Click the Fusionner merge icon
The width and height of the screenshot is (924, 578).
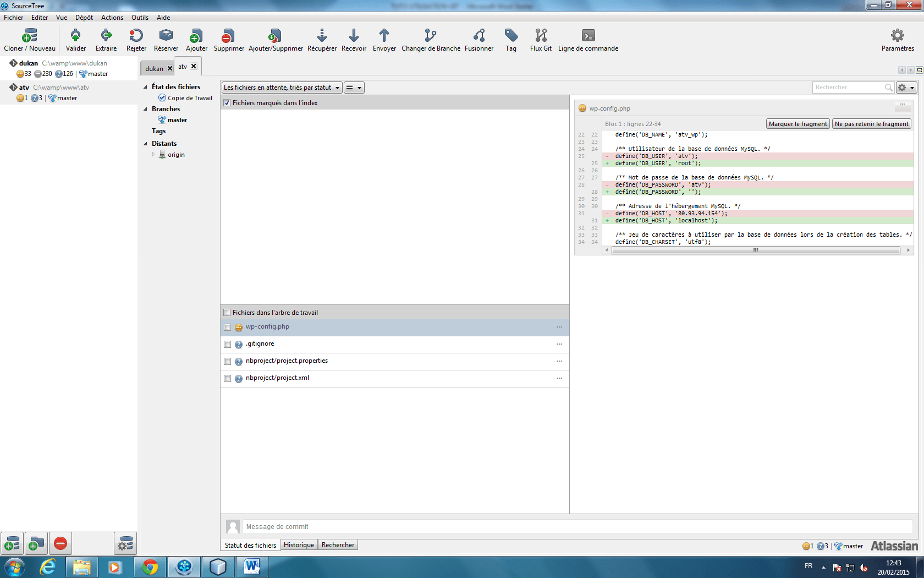479,36
